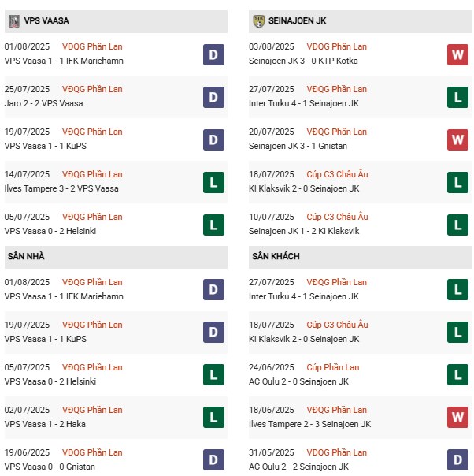Open match Seinajoen JK 1 - 2 KI Klaksvik

305,231
